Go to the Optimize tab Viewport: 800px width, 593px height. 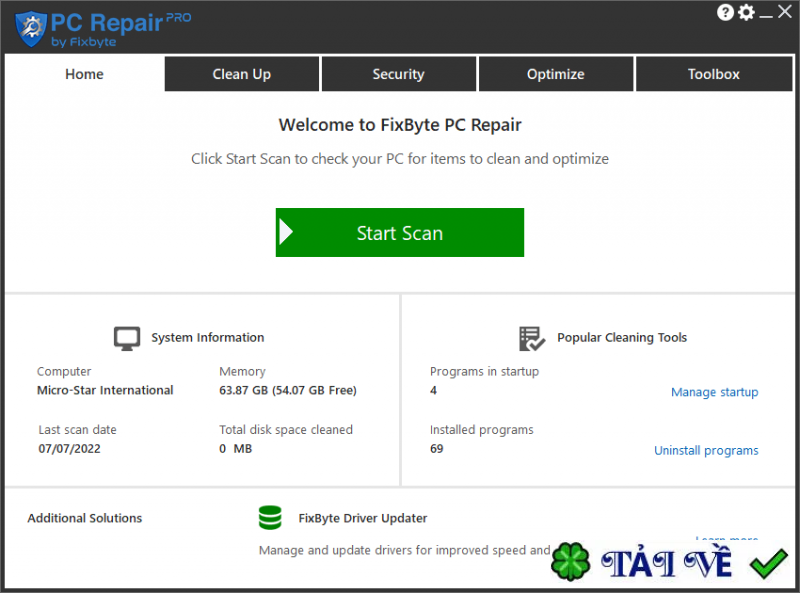pos(556,74)
